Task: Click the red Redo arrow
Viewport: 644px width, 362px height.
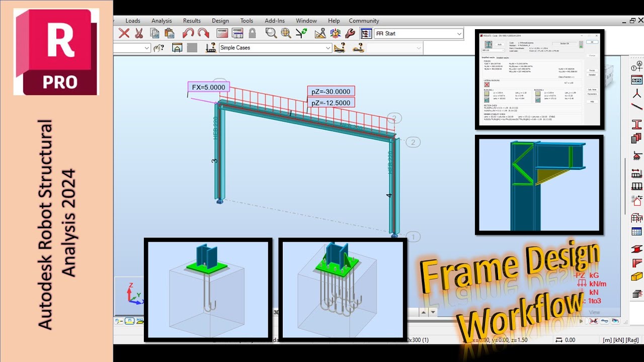Action: point(203,33)
